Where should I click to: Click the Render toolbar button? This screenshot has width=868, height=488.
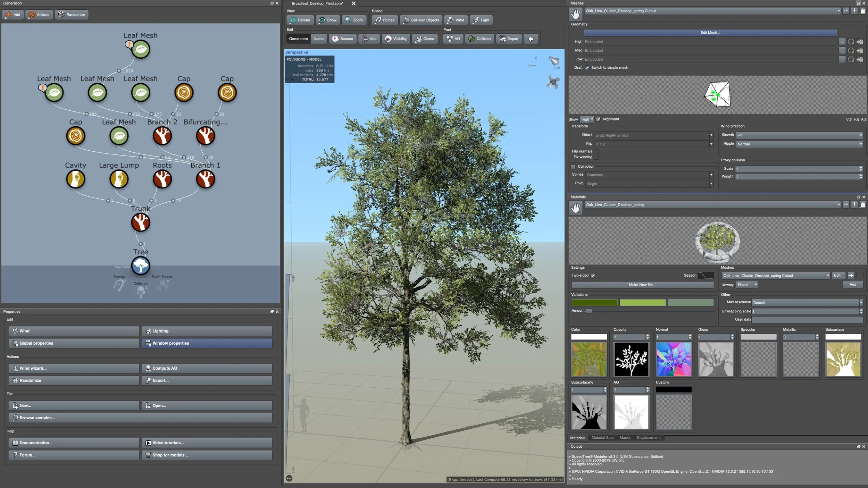point(300,20)
